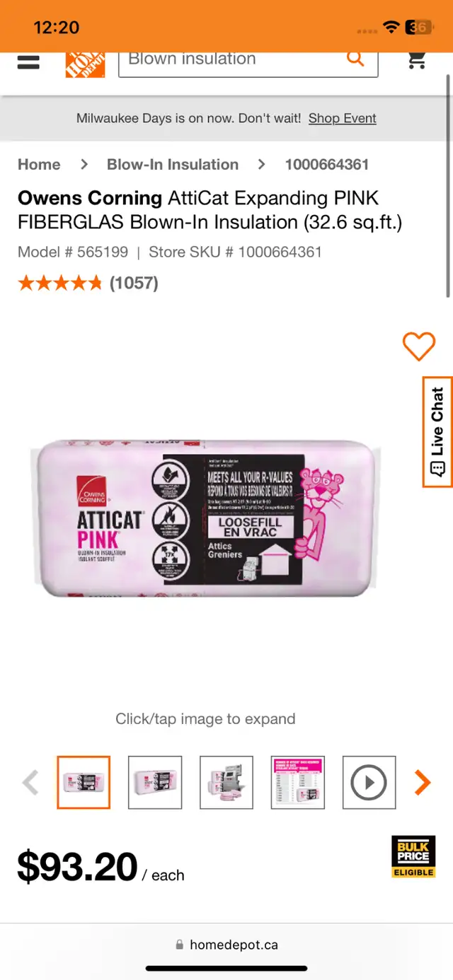Screen dimensions: 453x980
Task: View the 1057 reviews count
Action: pyautogui.click(x=134, y=283)
